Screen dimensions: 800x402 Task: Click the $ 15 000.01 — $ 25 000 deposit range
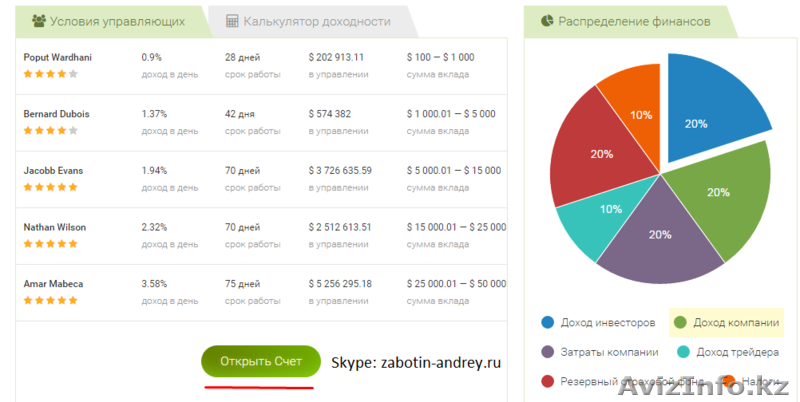[x=456, y=227]
